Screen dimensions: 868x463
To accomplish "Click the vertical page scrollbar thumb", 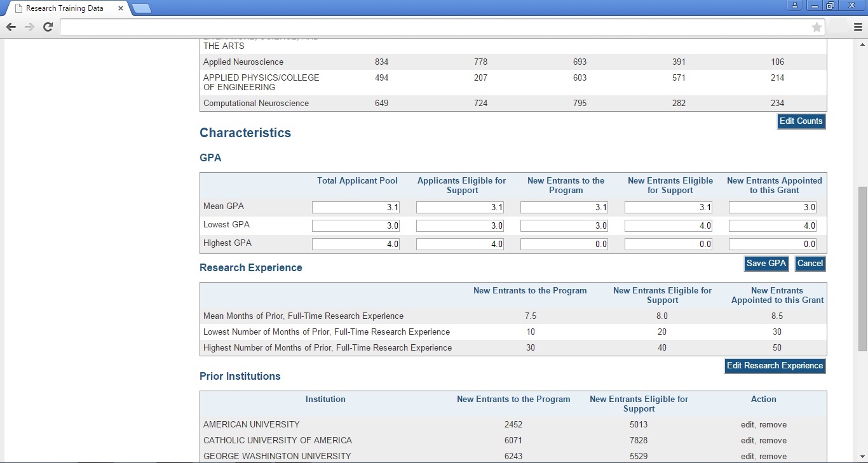I will [862, 268].
